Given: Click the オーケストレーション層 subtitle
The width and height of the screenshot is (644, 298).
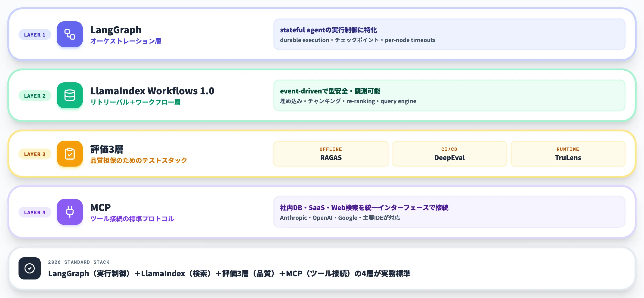Looking at the screenshot, I should [x=126, y=41].
